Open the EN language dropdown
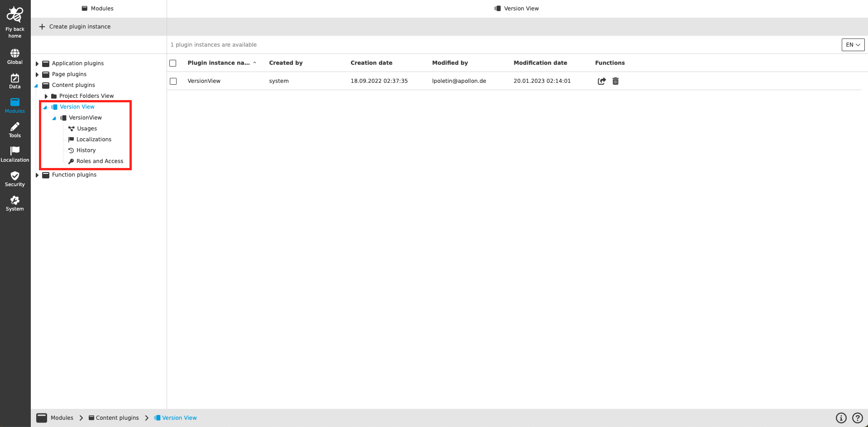 click(852, 45)
